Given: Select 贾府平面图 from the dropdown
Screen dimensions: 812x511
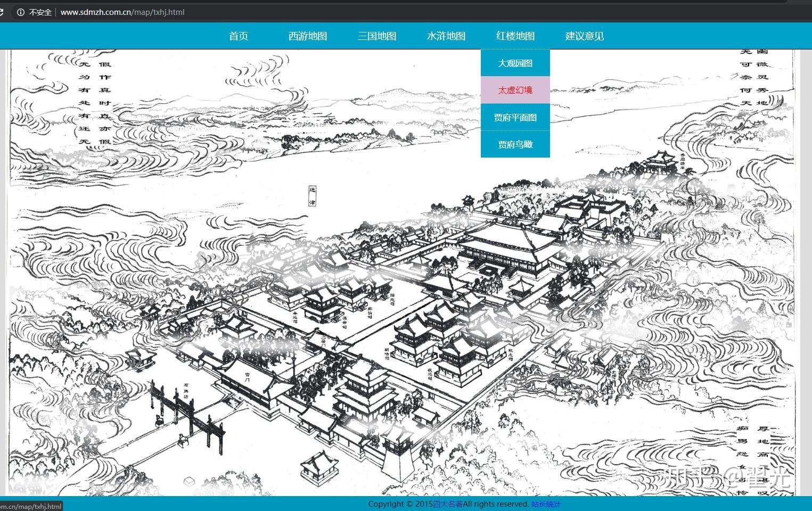Looking at the screenshot, I should pyautogui.click(x=515, y=117).
